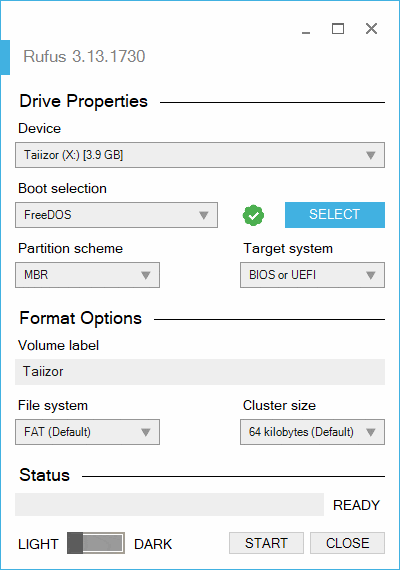This screenshot has width=400, height=570.
Task: Click the blue accent bar beside Rufus title
Action: pyautogui.click(x=5, y=57)
